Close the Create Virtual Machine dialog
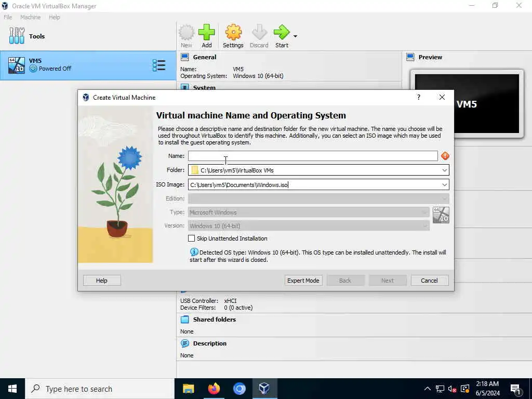This screenshot has width=532, height=399. coord(442,97)
